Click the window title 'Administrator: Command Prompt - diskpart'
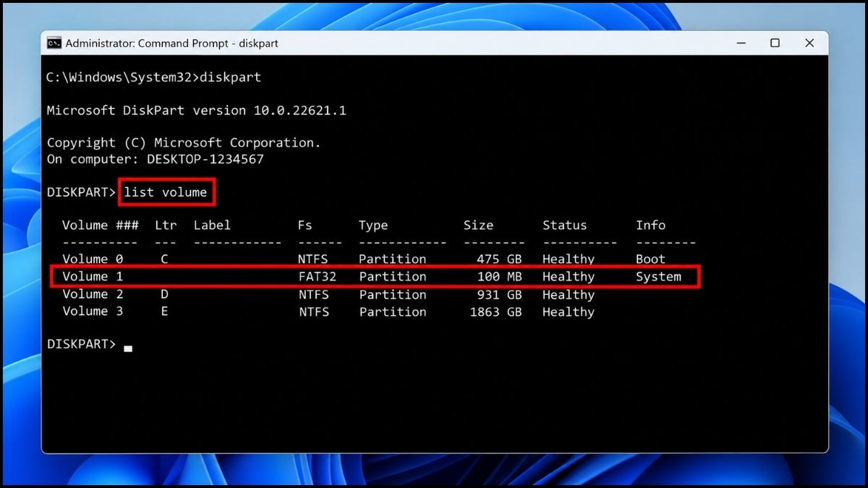Image resolution: width=868 pixels, height=488 pixels. tap(171, 43)
